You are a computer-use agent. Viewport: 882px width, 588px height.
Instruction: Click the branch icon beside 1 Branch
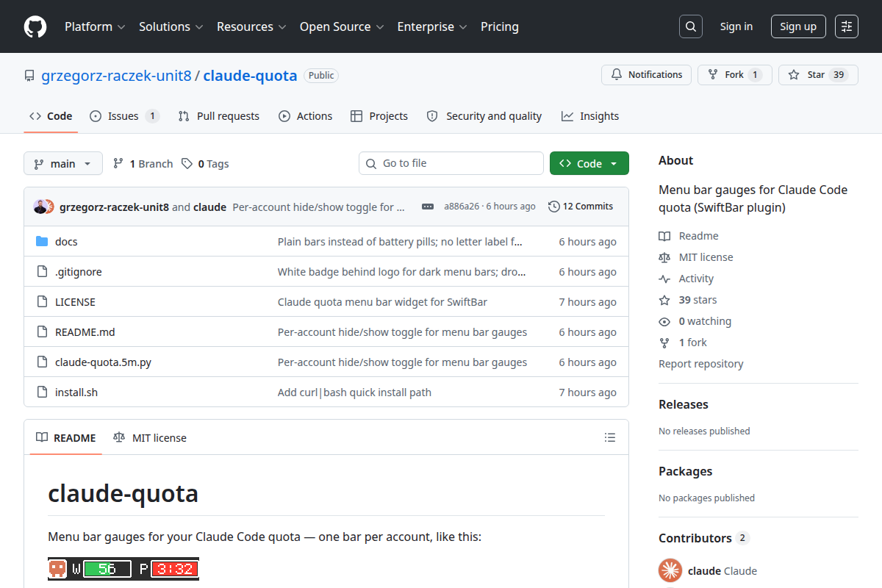(118, 163)
